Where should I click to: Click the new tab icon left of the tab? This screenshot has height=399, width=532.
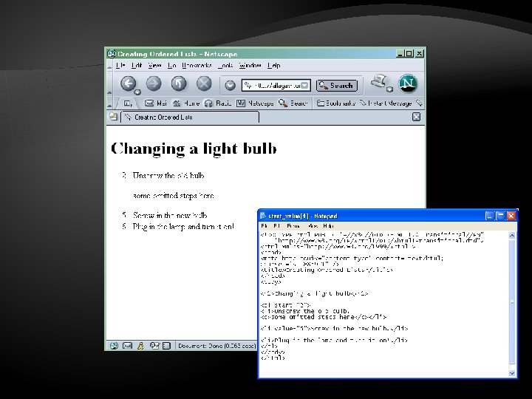[x=113, y=117]
